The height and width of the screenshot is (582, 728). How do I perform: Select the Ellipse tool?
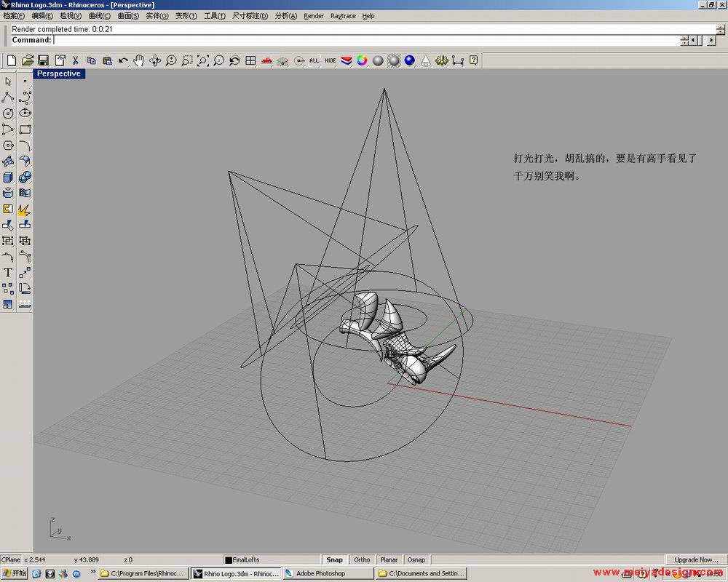25,113
